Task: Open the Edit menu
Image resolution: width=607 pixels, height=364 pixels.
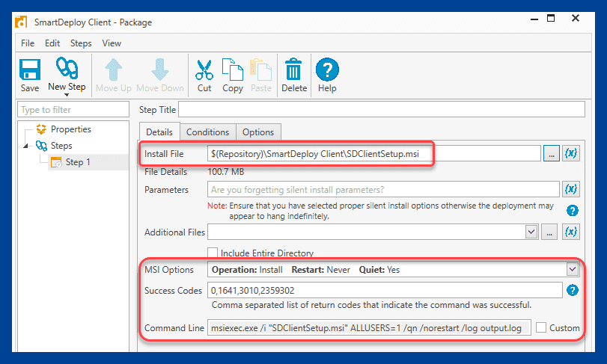Action: click(52, 43)
